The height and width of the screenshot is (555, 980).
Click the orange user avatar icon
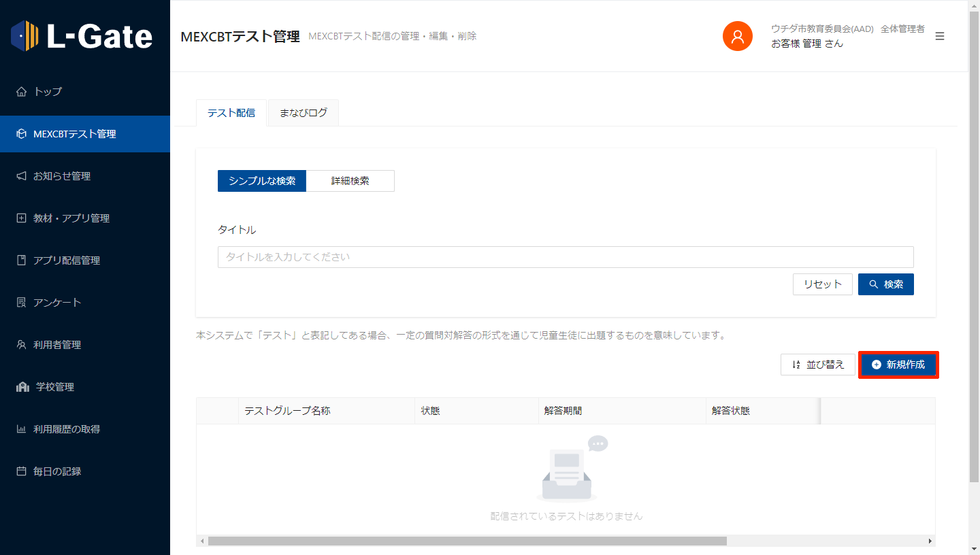(737, 36)
